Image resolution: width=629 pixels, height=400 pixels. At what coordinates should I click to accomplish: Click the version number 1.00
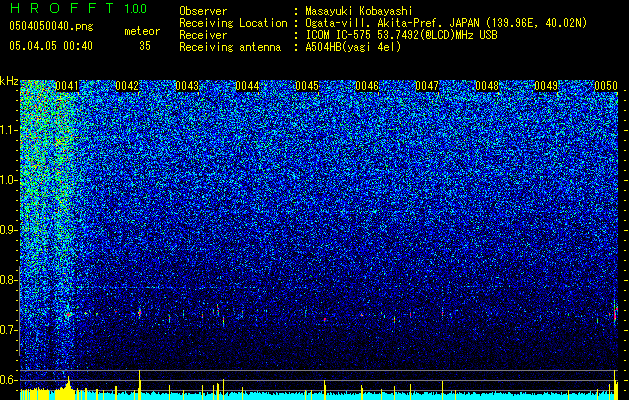click(135, 8)
